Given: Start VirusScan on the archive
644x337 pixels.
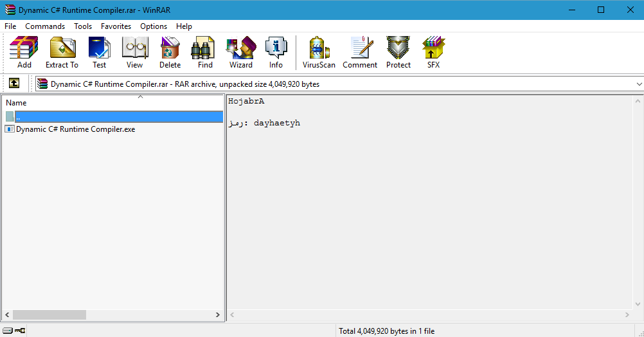Looking at the screenshot, I should 319,51.
